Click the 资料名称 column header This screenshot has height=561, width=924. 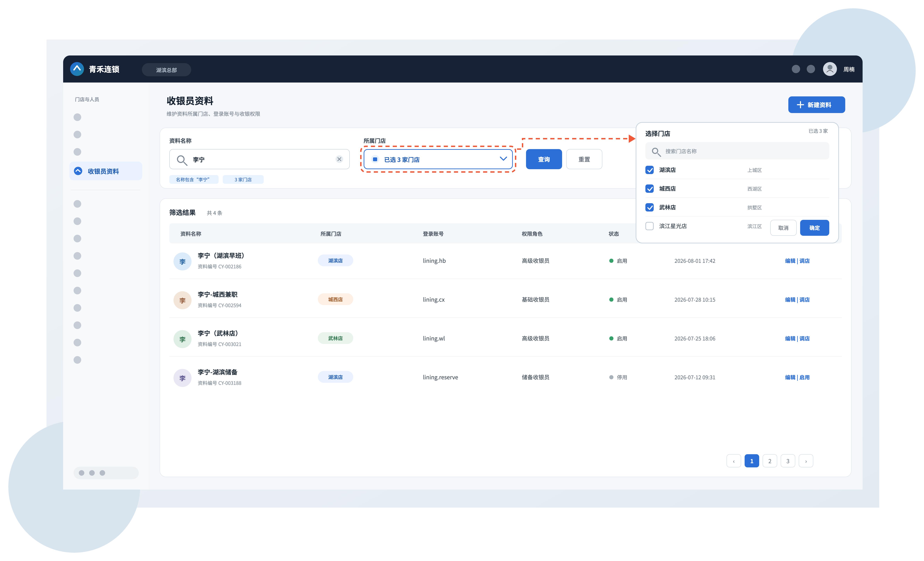tap(190, 234)
